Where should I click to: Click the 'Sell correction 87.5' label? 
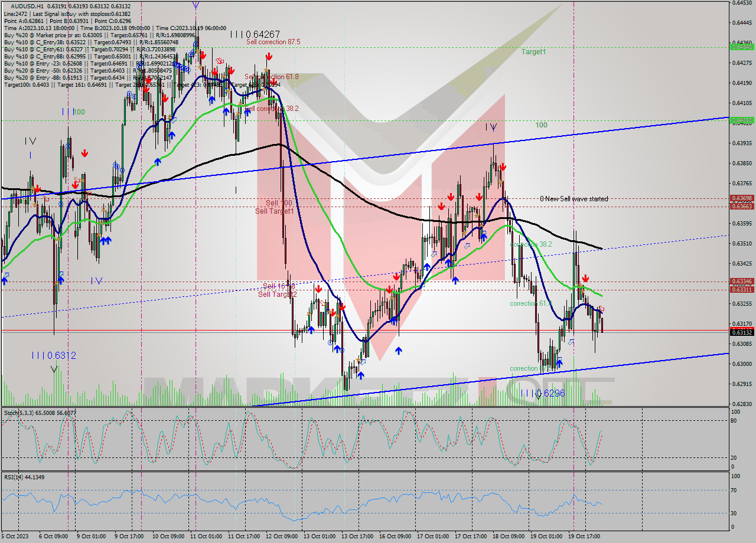tap(273, 42)
